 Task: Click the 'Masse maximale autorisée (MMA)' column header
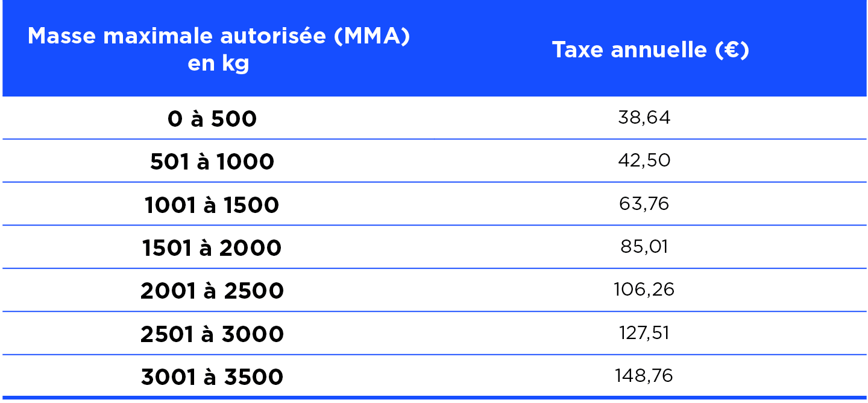218,37
